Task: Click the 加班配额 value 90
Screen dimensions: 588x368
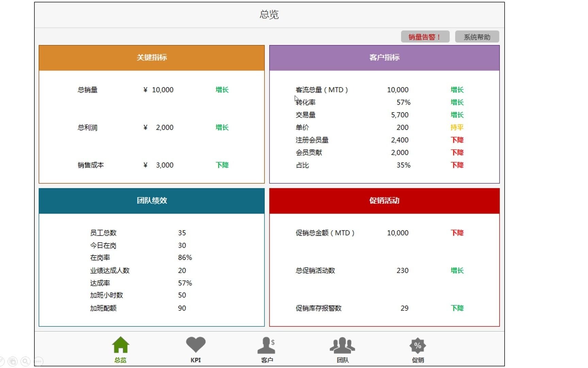Action: tap(182, 308)
